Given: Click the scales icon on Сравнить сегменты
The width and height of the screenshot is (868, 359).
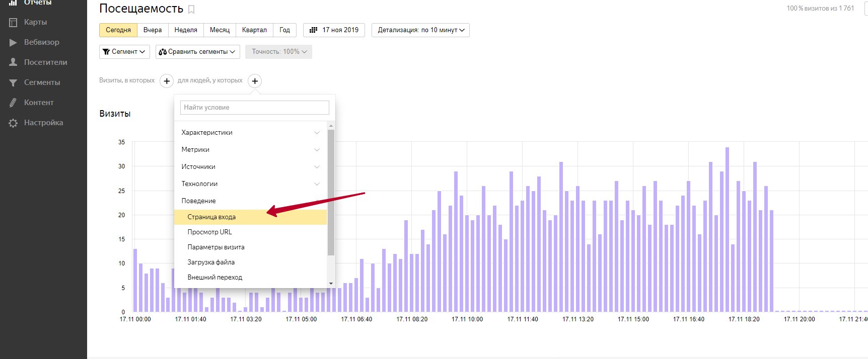Looking at the screenshot, I should pos(163,52).
